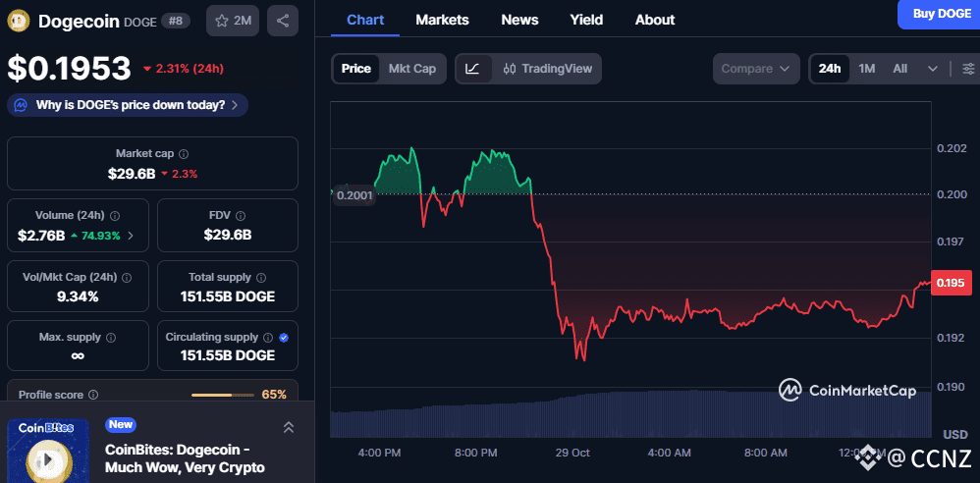Open "Why is DOGE's price down today?"
The height and width of the screenshot is (483, 980).
point(128,105)
